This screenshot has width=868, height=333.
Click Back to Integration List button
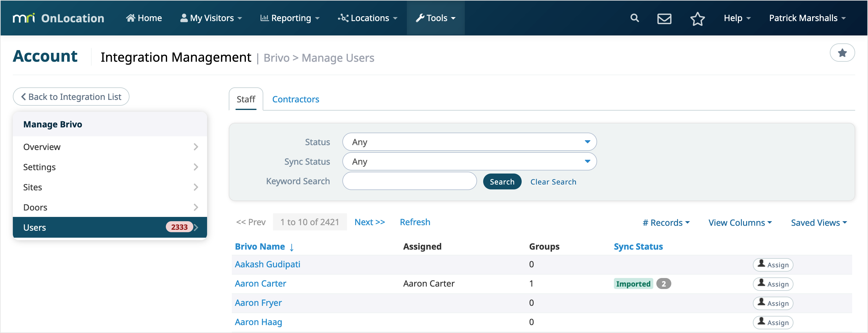point(71,97)
